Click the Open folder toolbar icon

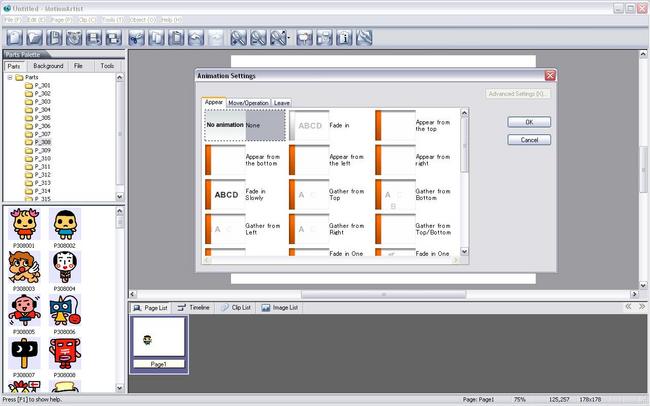point(34,38)
